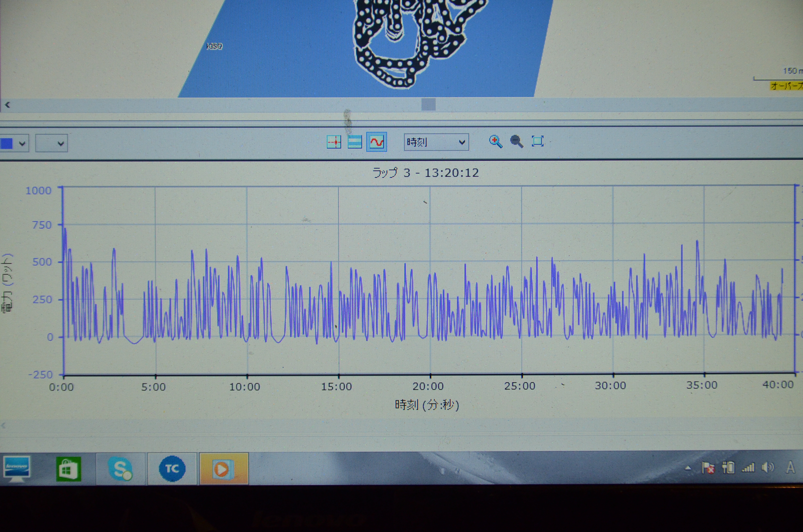Click the 15:00 x-axis tick label
Image resolution: width=803 pixels, height=532 pixels.
[x=336, y=386]
